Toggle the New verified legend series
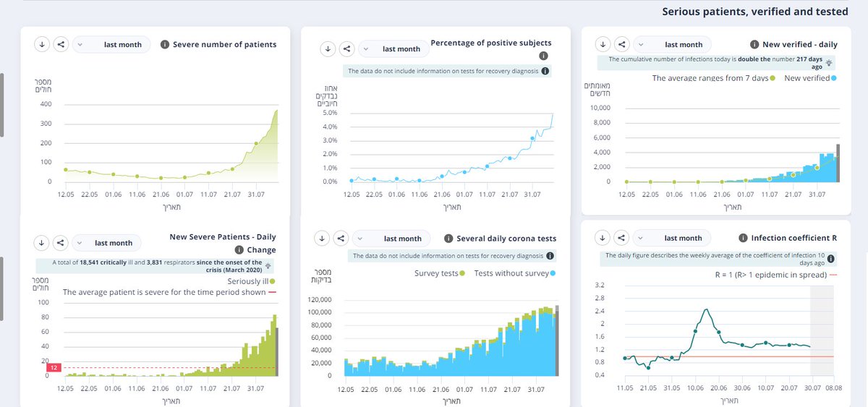 (x=810, y=78)
